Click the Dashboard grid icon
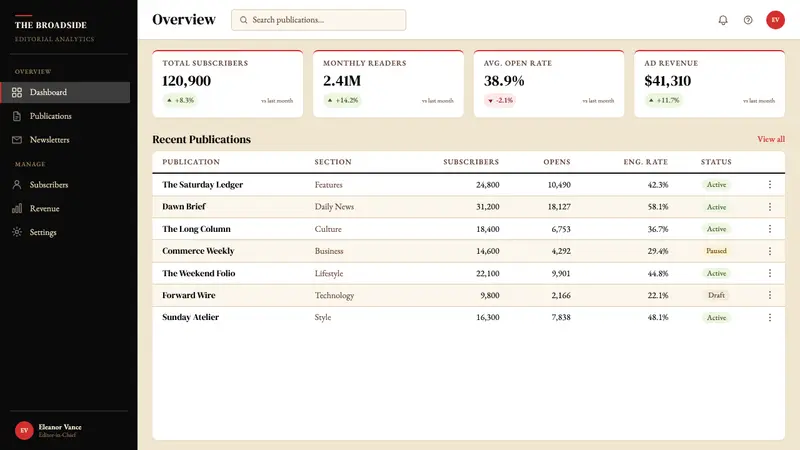The height and width of the screenshot is (450, 800). click(x=17, y=92)
